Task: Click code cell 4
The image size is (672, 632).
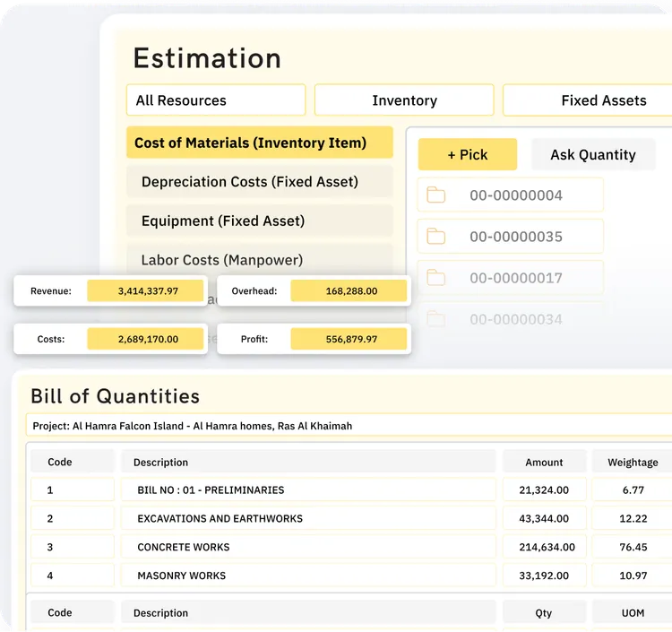Action: click(x=73, y=576)
